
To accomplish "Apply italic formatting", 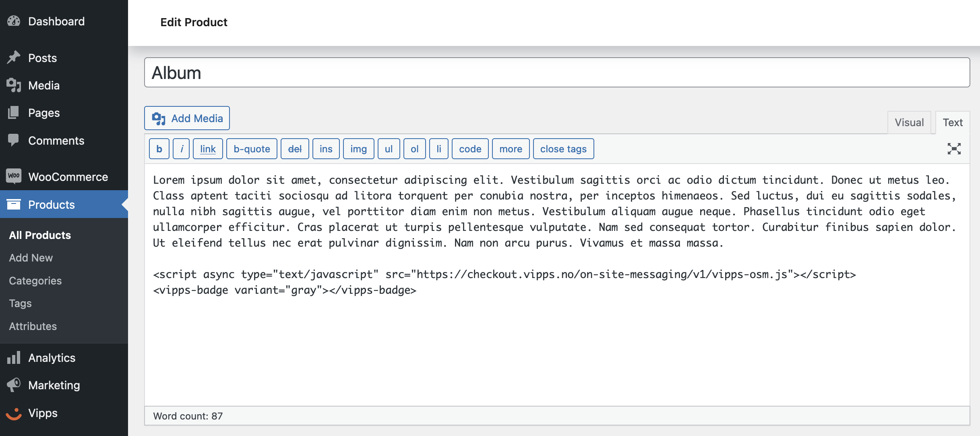I will (x=181, y=149).
